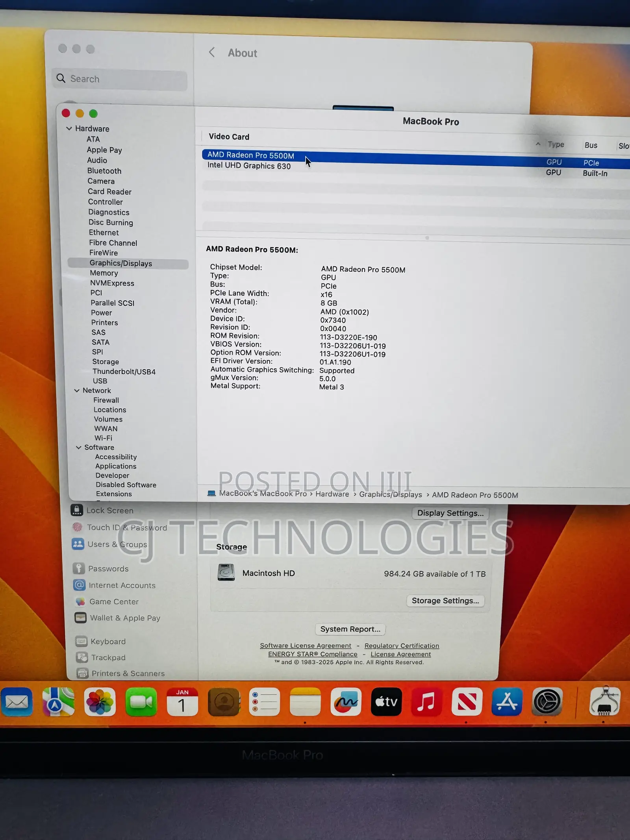Open System Settings from the Dock
This screenshot has width=630, height=840.
tap(547, 702)
